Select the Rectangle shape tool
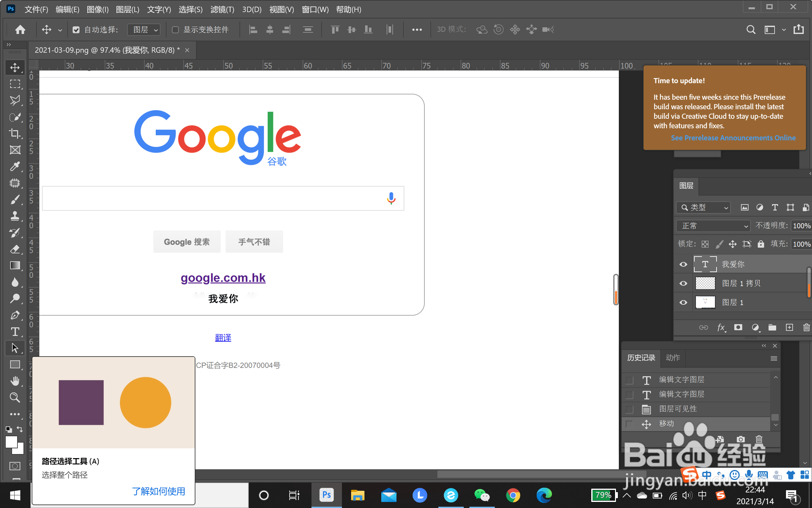The image size is (812, 508). [15, 364]
